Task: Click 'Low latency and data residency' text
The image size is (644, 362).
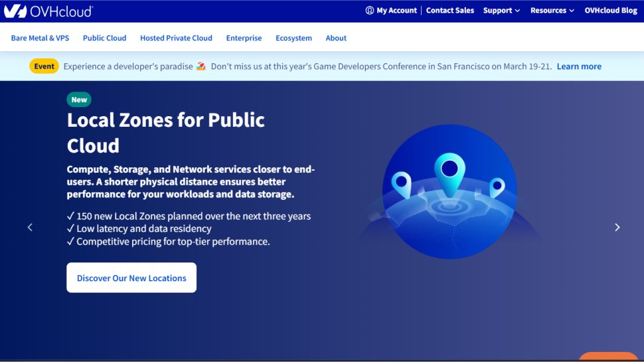Action: pyautogui.click(x=139, y=228)
